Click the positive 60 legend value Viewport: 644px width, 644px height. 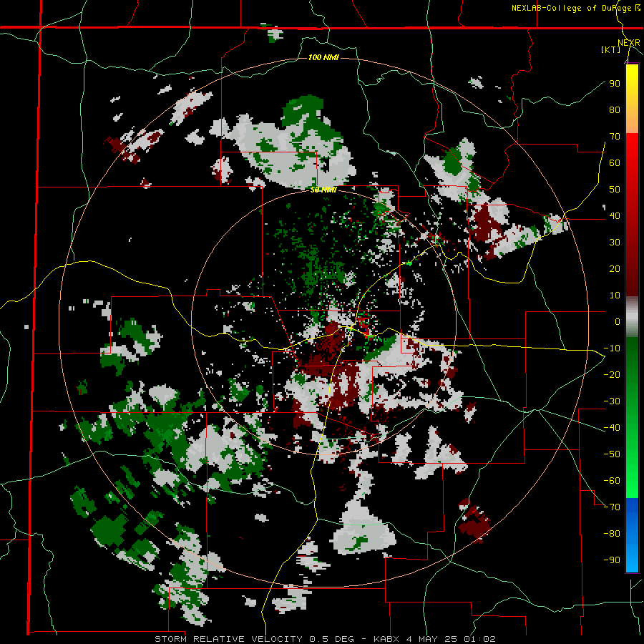coord(615,162)
